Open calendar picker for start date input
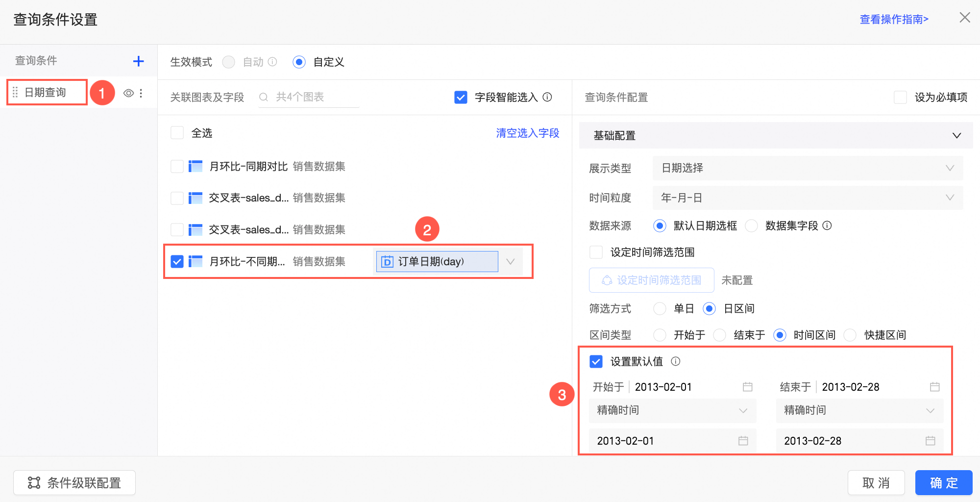The image size is (980, 502). pyautogui.click(x=743, y=441)
